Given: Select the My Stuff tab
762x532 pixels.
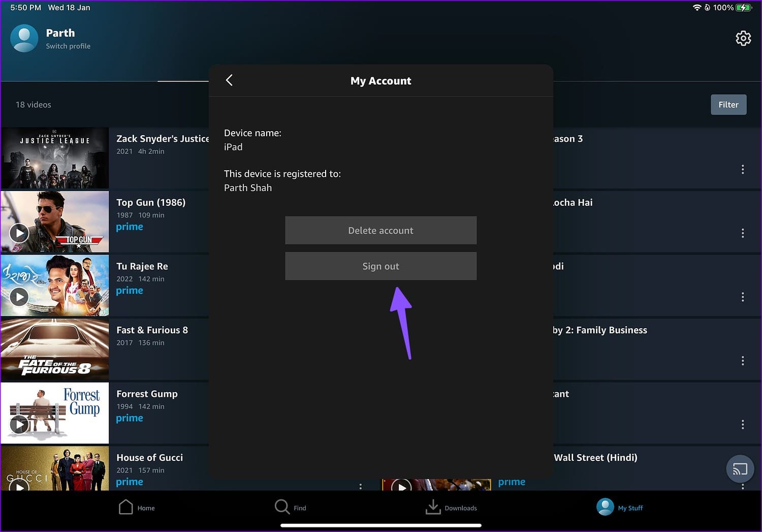Looking at the screenshot, I should 620,507.
